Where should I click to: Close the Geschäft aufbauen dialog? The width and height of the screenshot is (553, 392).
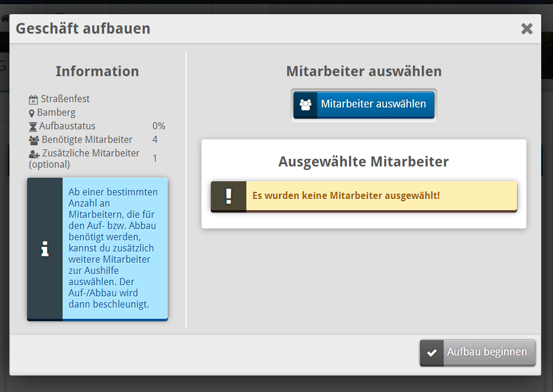[x=526, y=28]
